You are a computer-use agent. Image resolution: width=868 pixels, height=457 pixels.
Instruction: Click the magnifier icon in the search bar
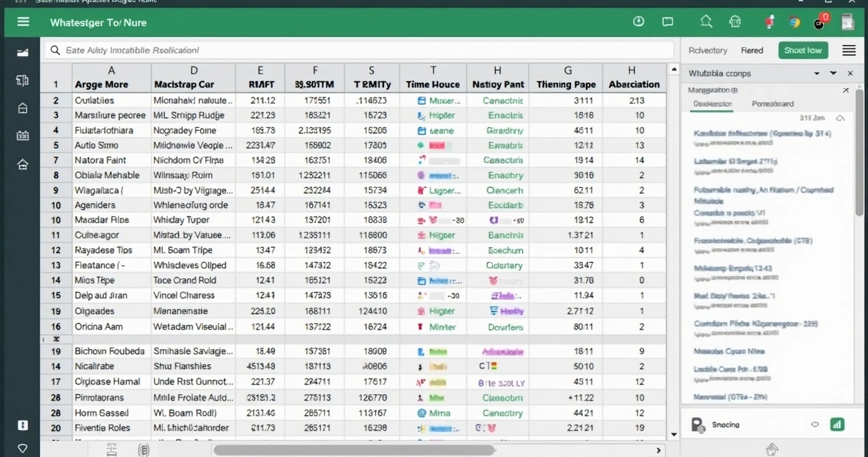tap(54, 50)
